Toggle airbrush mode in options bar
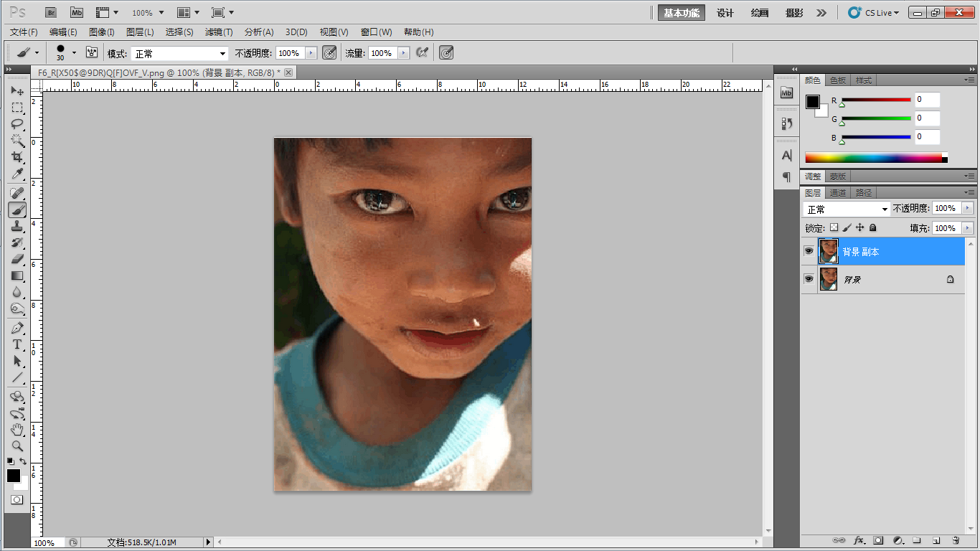Image resolution: width=980 pixels, height=551 pixels. coord(422,53)
